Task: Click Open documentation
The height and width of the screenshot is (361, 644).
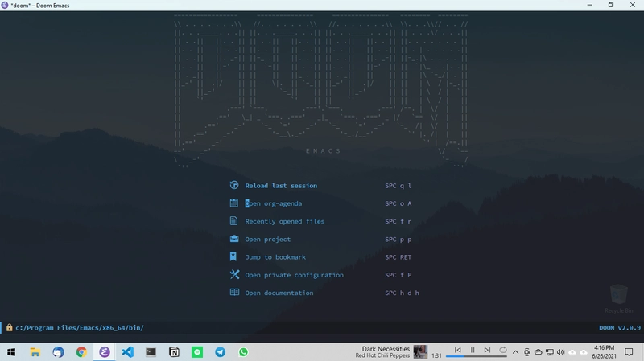Action: [x=279, y=293]
